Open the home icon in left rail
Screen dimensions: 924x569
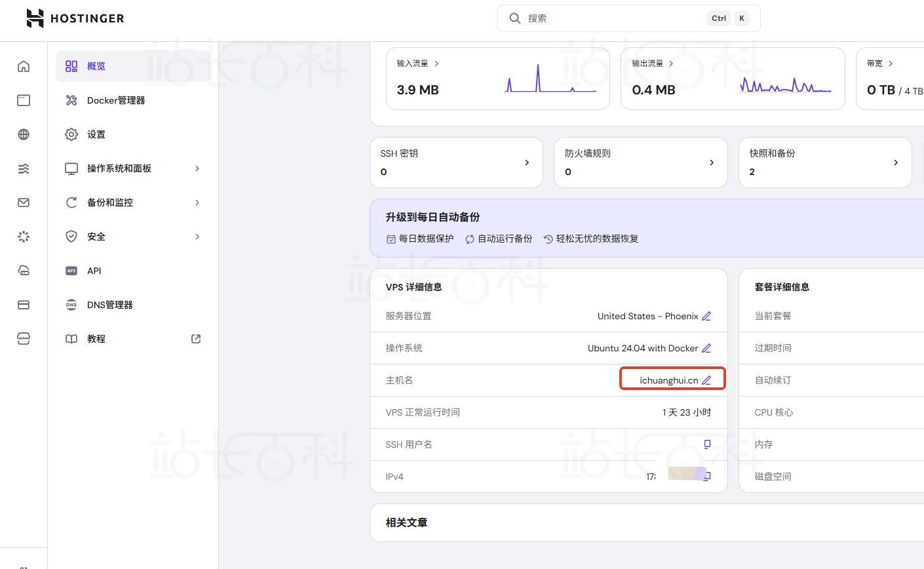coord(24,66)
